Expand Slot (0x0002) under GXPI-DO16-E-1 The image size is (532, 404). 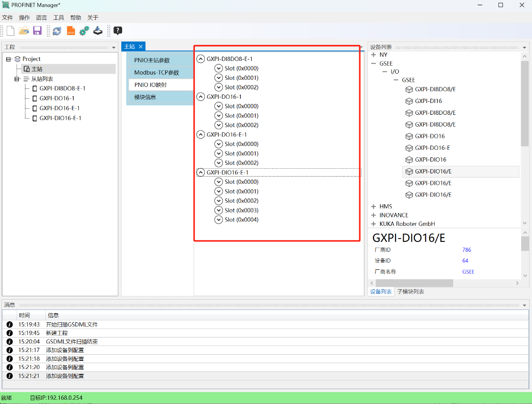click(219, 163)
